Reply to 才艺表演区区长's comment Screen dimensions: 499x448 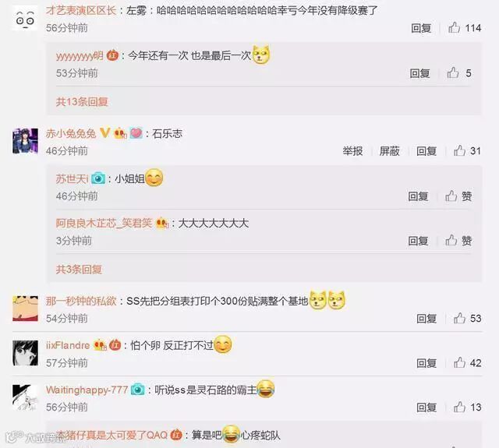[421, 28]
